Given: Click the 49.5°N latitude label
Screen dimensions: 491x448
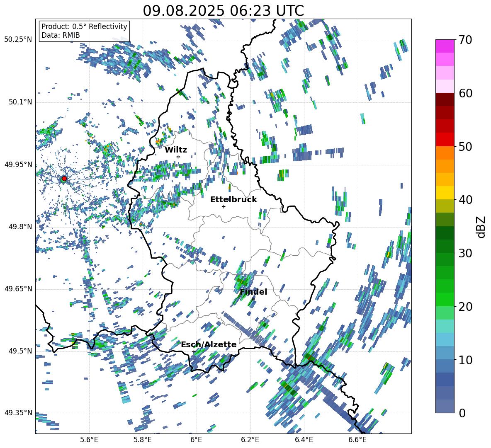Looking at the screenshot, I should tap(20, 351).
